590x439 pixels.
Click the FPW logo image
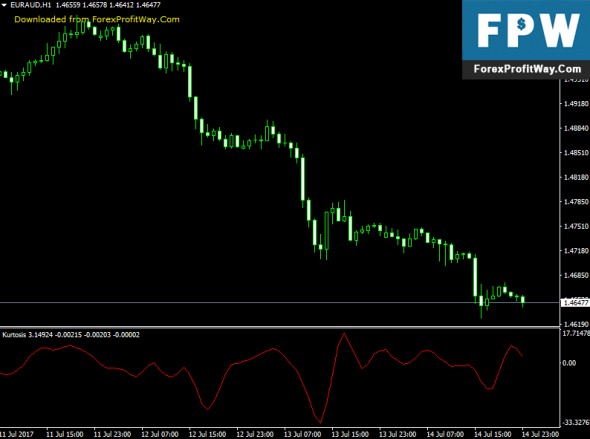click(x=526, y=39)
